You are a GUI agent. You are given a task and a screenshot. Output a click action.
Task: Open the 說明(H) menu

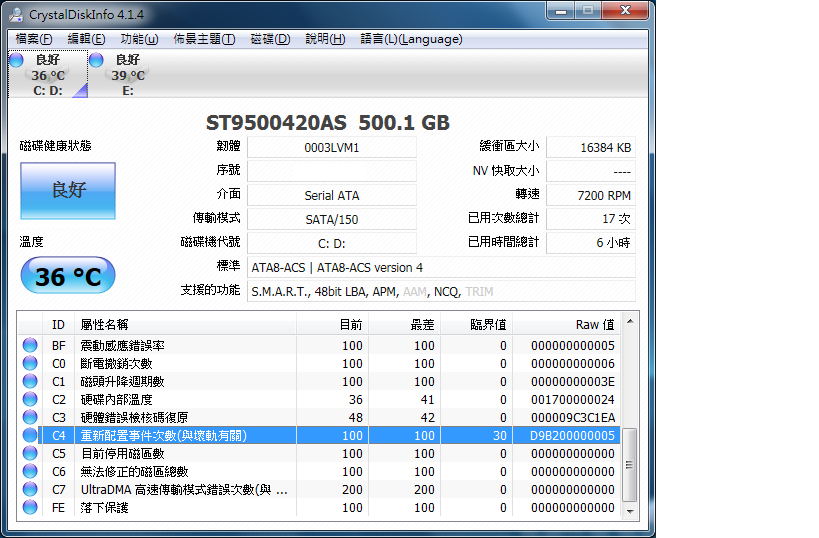click(x=325, y=39)
